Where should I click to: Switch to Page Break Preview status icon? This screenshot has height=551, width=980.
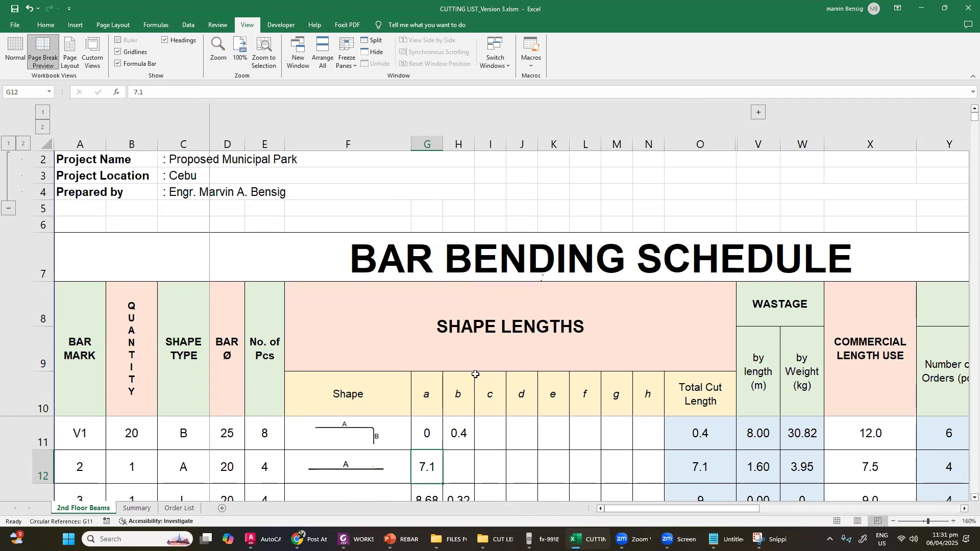[x=878, y=521]
